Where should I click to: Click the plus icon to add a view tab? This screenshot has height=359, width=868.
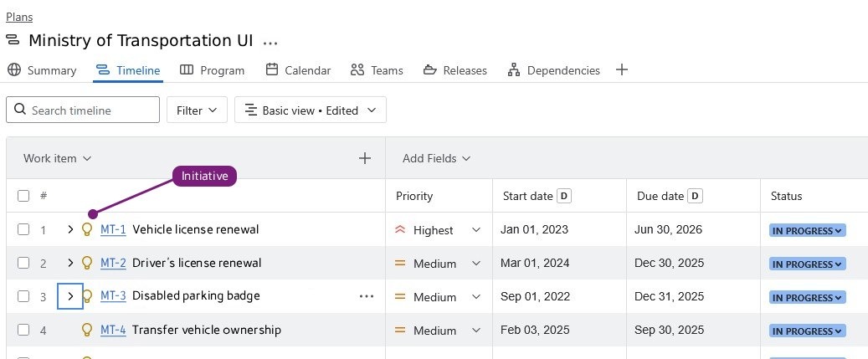tap(622, 70)
